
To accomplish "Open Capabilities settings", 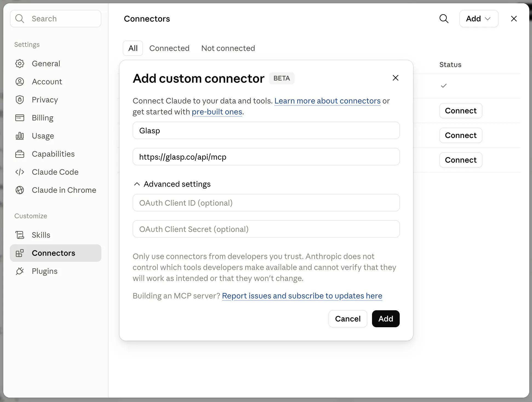I will (x=56, y=154).
